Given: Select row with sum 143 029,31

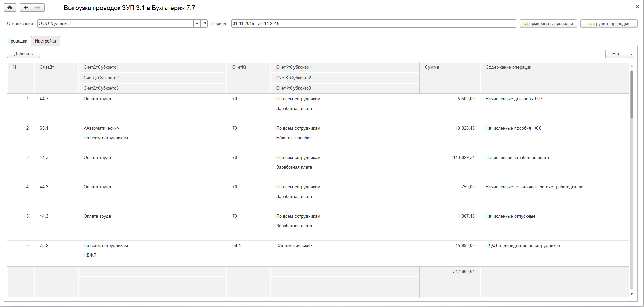Looking at the screenshot, I should [464, 158].
